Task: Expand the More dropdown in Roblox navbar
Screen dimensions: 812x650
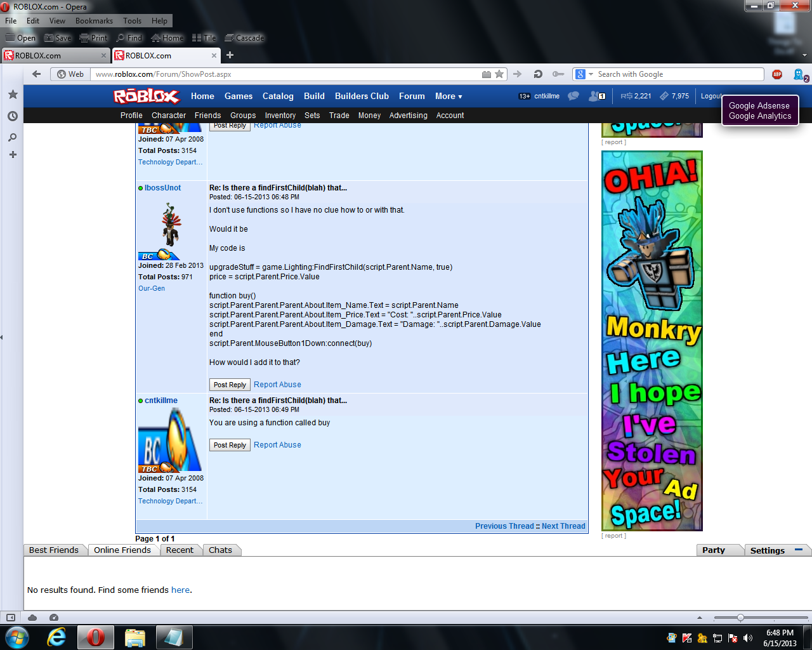Action: (449, 96)
